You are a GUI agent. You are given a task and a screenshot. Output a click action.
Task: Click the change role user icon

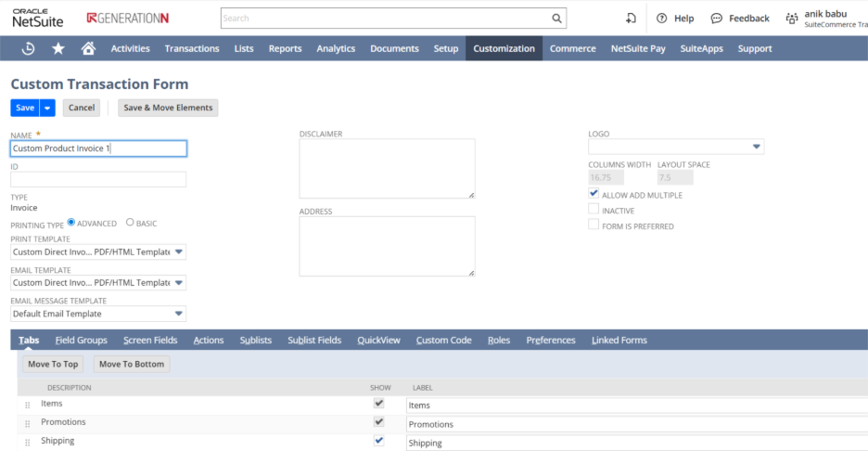click(791, 18)
